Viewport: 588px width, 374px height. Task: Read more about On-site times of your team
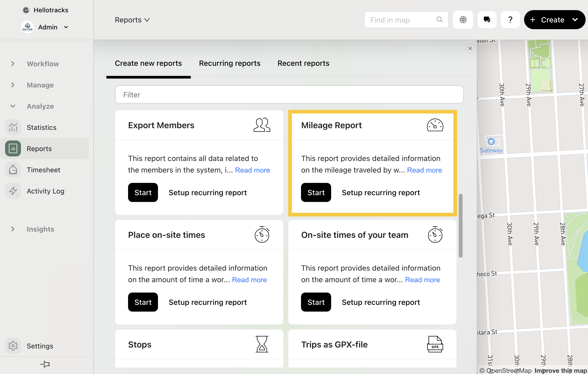click(423, 280)
